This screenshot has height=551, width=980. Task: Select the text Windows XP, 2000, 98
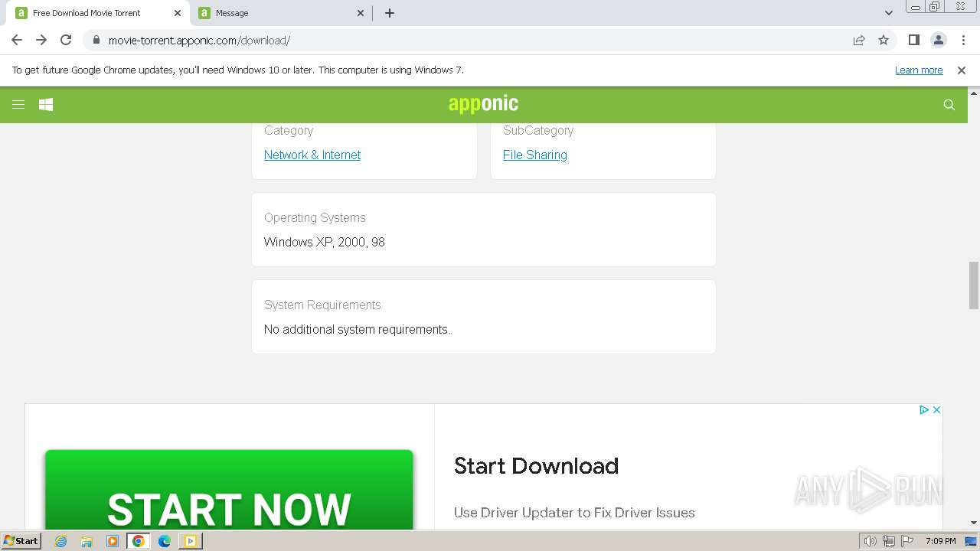325,242
